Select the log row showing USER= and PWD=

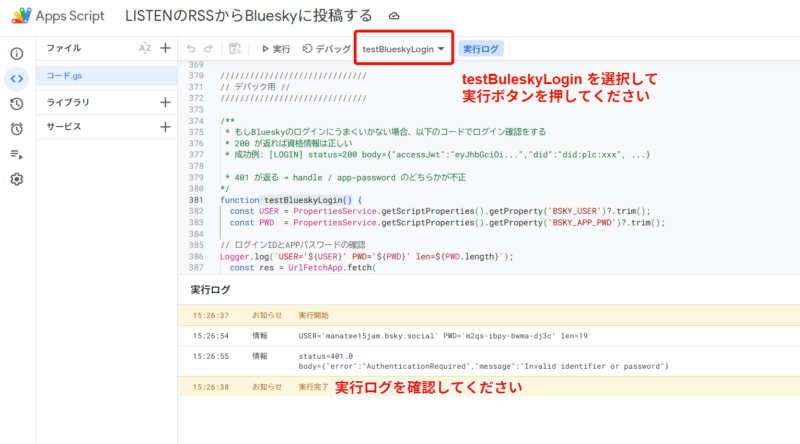(x=489, y=336)
